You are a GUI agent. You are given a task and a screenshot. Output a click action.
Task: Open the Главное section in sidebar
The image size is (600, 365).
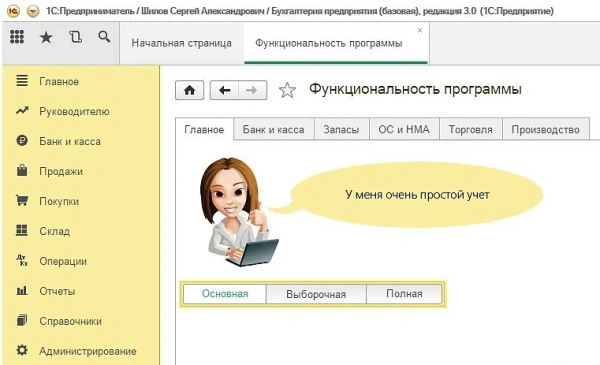(x=81, y=81)
